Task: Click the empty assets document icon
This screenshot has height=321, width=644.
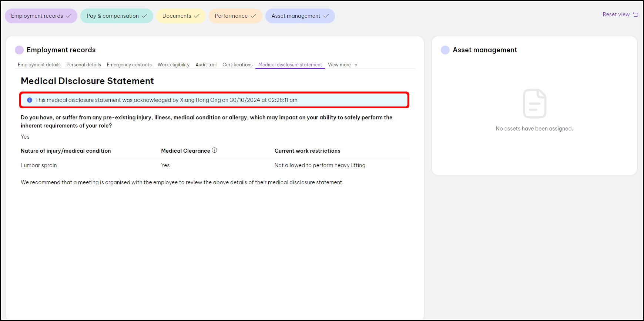Action: [534, 103]
